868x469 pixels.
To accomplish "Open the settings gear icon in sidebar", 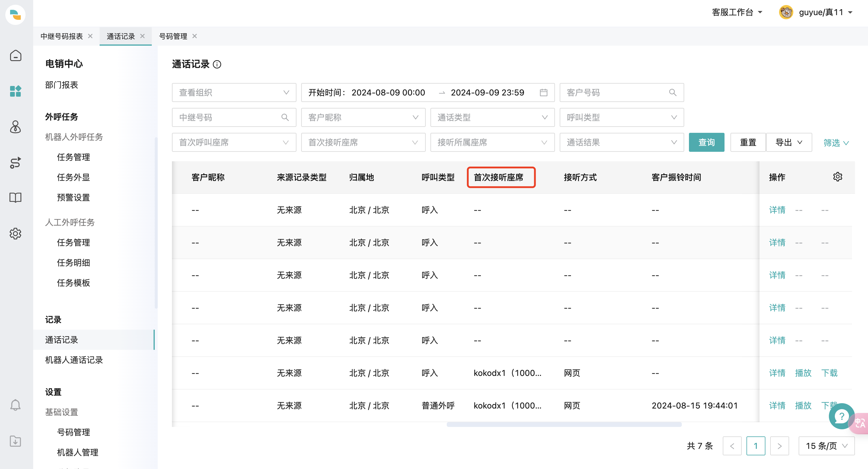I will (15, 234).
